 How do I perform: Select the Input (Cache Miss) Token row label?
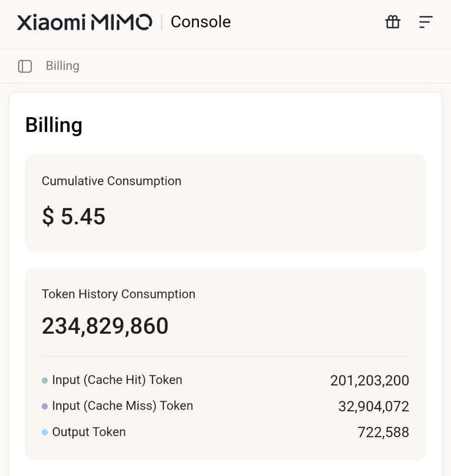123,406
